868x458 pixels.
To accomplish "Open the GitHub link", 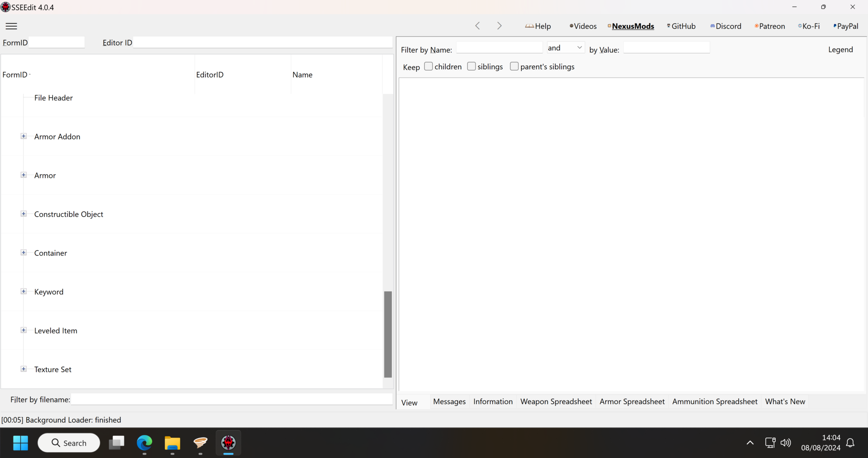I will (681, 26).
